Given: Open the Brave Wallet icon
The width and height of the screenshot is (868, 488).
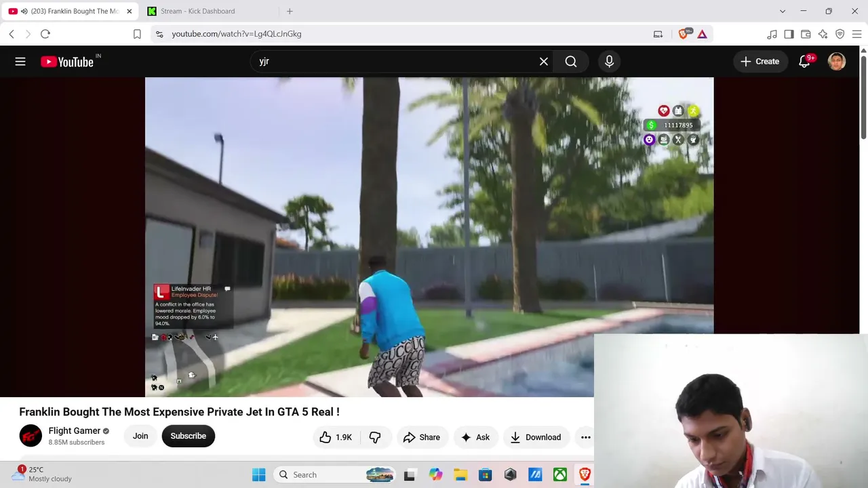Looking at the screenshot, I should 806,34.
